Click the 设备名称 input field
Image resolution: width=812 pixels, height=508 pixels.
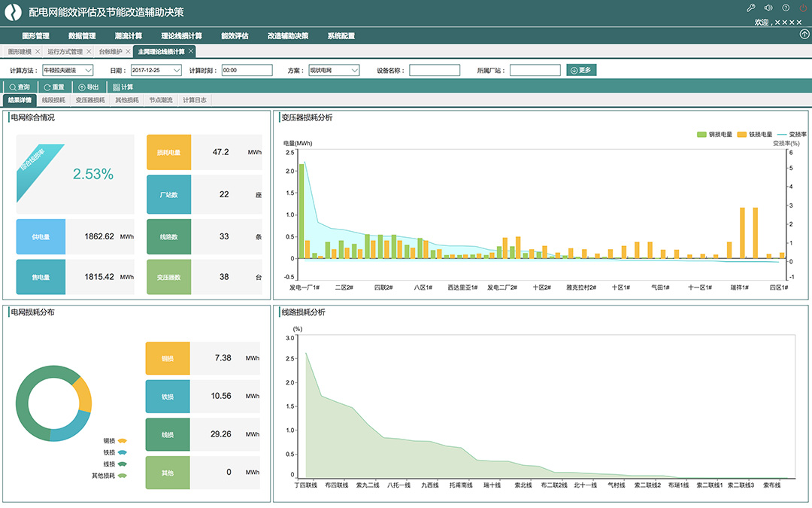pos(435,70)
